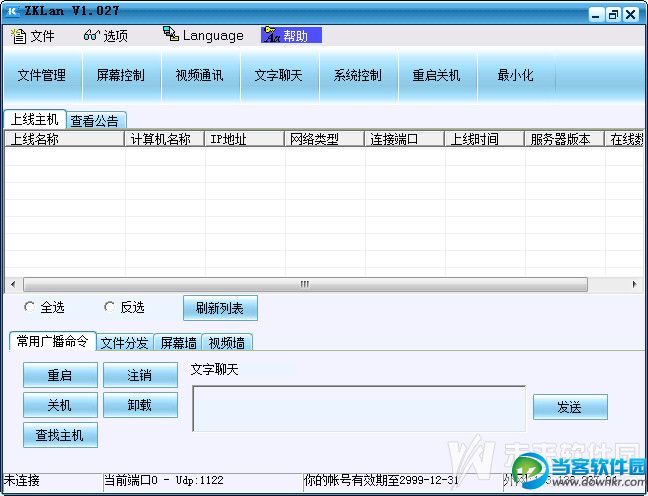Switch to the 屏幕墙 tab
Viewport: 648px width, 496px height.
coord(178,343)
